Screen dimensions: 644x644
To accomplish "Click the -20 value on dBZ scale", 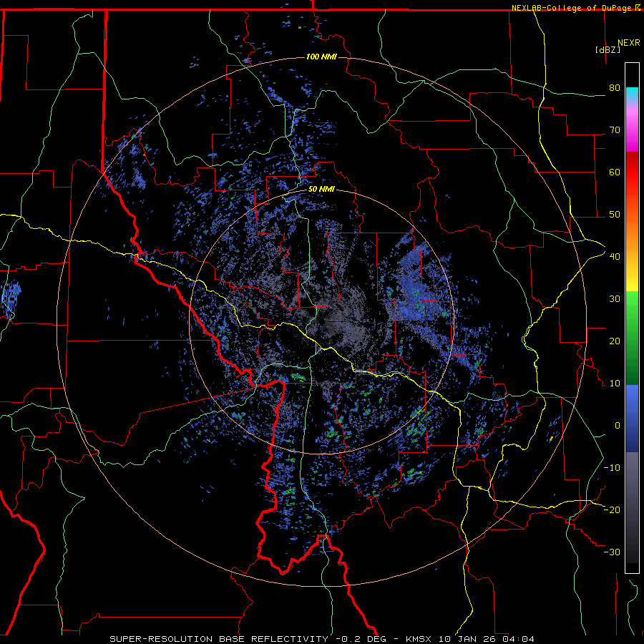I will click(x=612, y=510).
